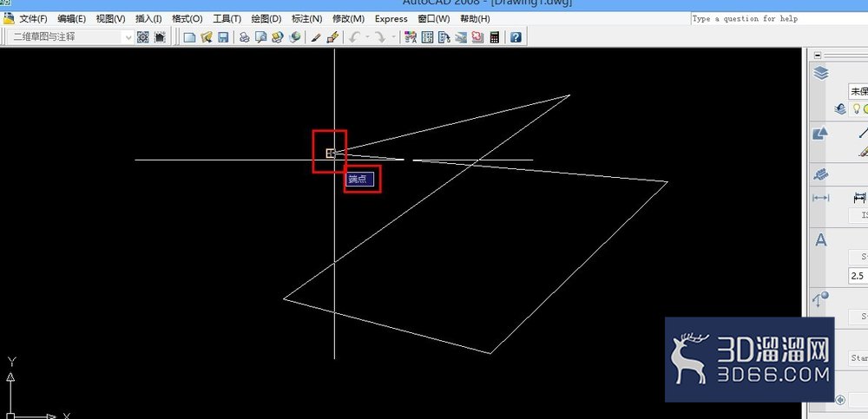Click the Layer Previous icon
This screenshot has width=868, height=419.
(840, 109)
